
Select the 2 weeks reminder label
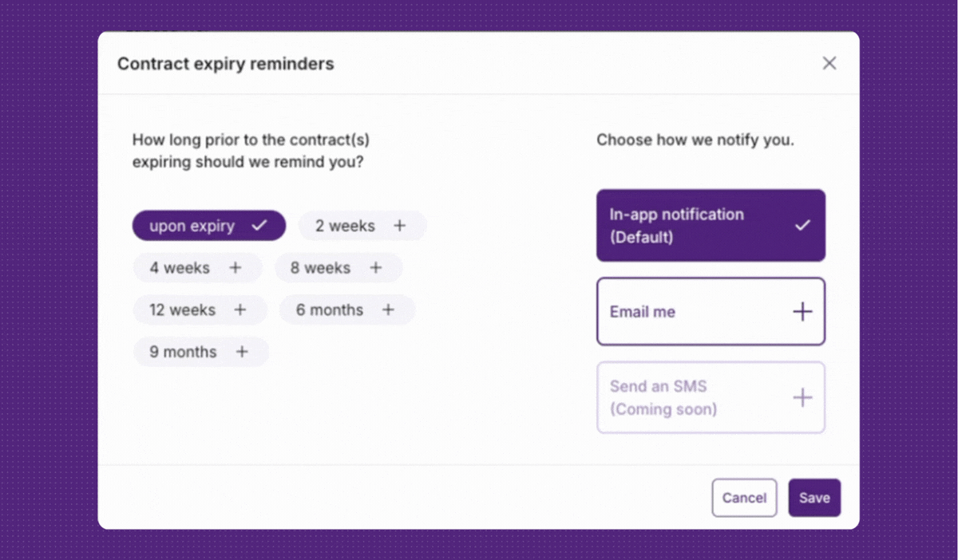click(x=345, y=226)
